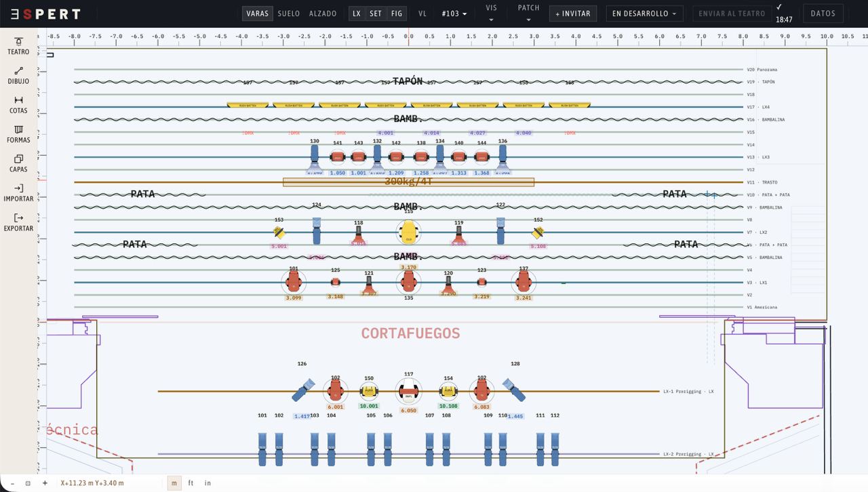Select the yellow fixture 150 on LX-1
Image resolution: width=868 pixels, height=492 pixels.
tap(369, 391)
